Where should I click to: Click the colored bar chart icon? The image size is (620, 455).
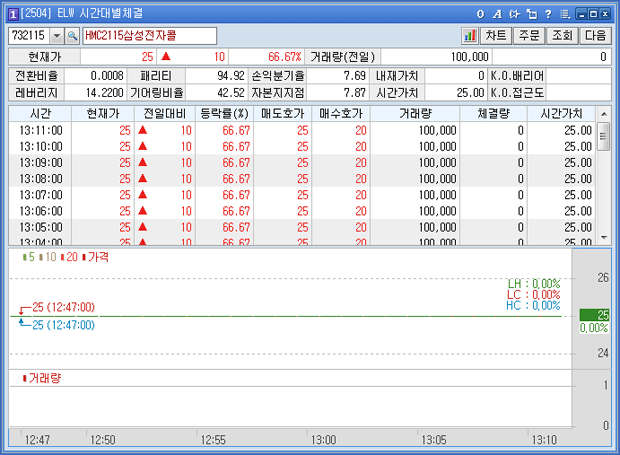(469, 35)
